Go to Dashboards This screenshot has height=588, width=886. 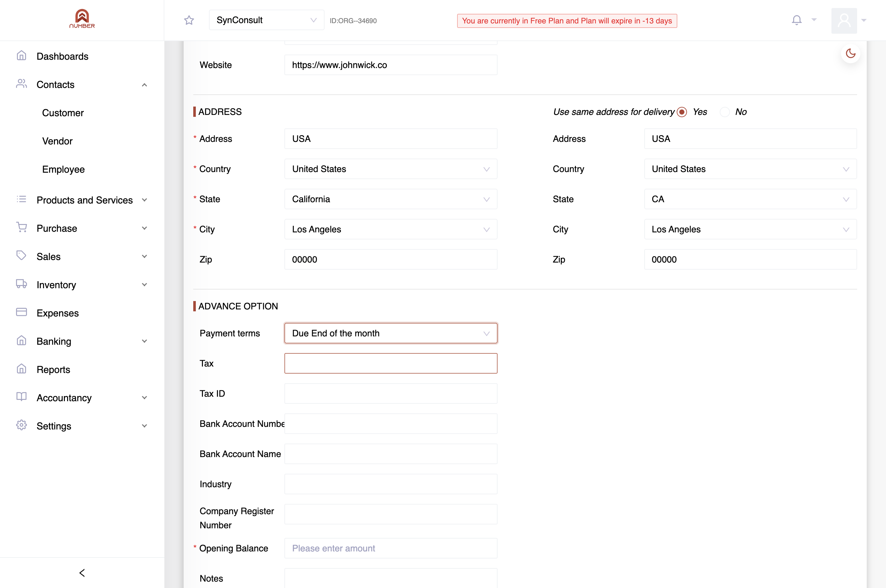pyautogui.click(x=63, y=56)
